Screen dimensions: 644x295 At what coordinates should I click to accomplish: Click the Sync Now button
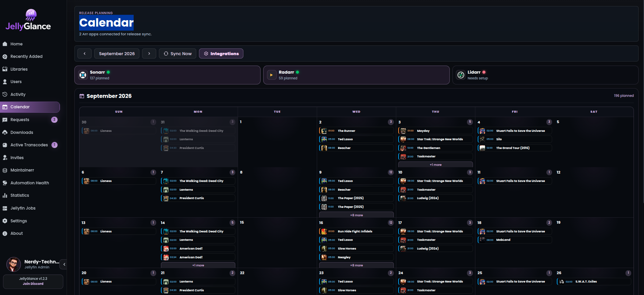coord(178,53)
